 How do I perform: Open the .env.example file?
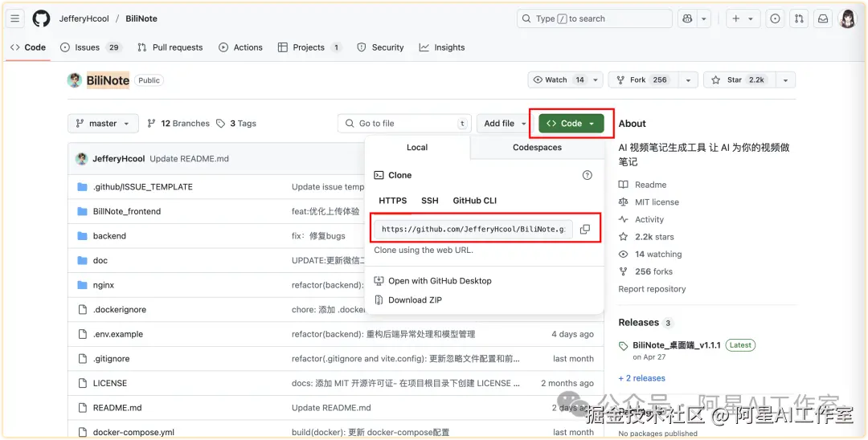coord(118,335)
